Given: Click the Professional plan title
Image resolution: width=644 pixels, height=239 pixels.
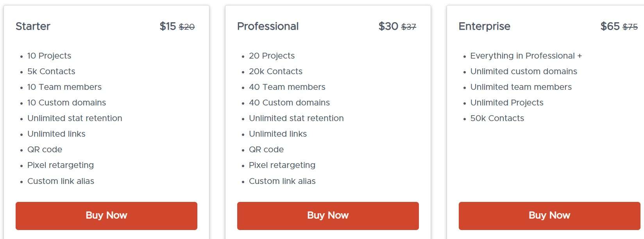Looking at the screenshot, I should (x=268, y=26).
